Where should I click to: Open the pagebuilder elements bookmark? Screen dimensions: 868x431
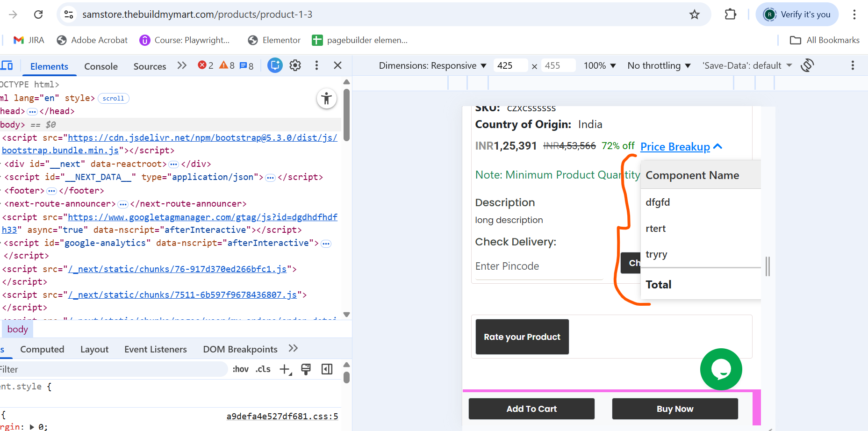(360, 40)
